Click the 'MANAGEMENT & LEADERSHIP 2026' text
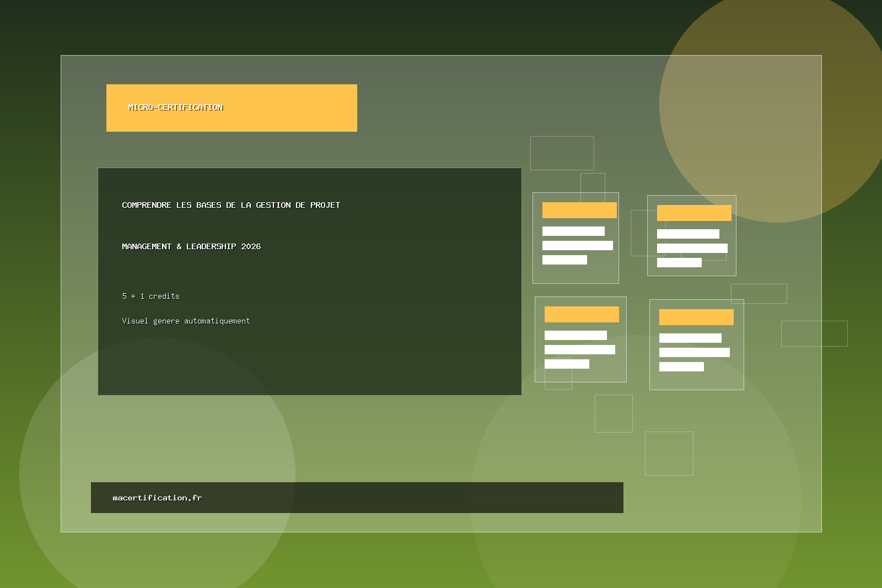This screenshot has height=588, width=882. click(191, 246)
